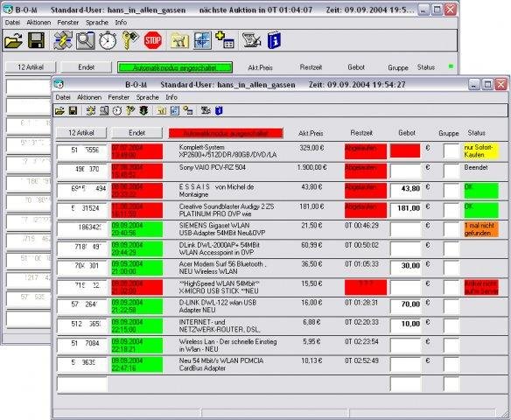Open the Sprache menu in the front window
The width and height of the screenshot is (511, 420).
[147, 97]
